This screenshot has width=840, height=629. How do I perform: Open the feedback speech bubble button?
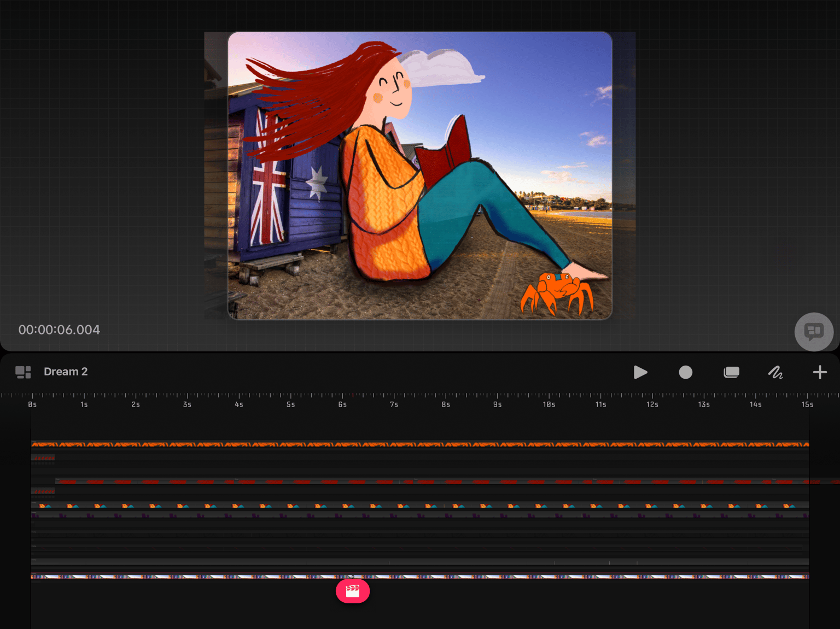(x=814, y=332)
